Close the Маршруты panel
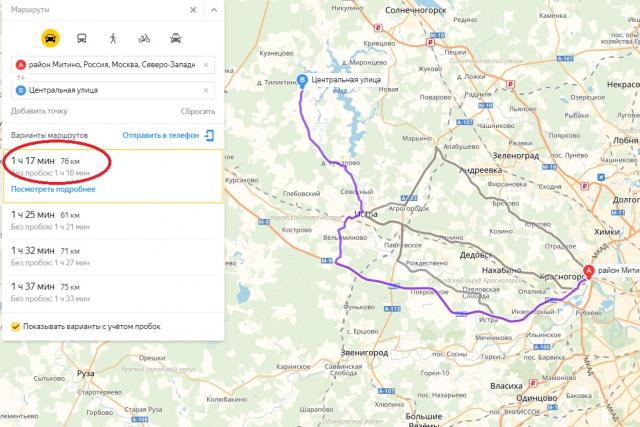 point(193,10)
